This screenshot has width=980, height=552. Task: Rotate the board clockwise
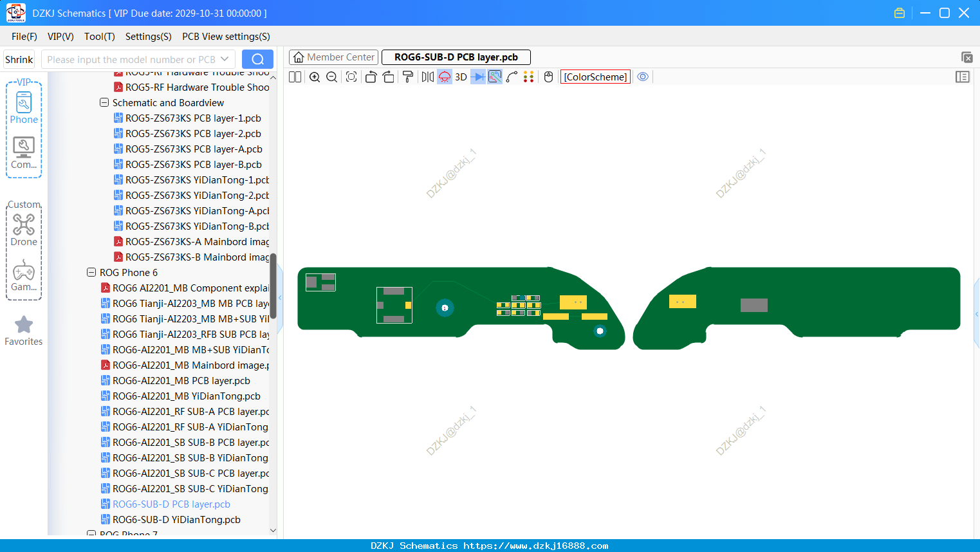pos(389,77)
